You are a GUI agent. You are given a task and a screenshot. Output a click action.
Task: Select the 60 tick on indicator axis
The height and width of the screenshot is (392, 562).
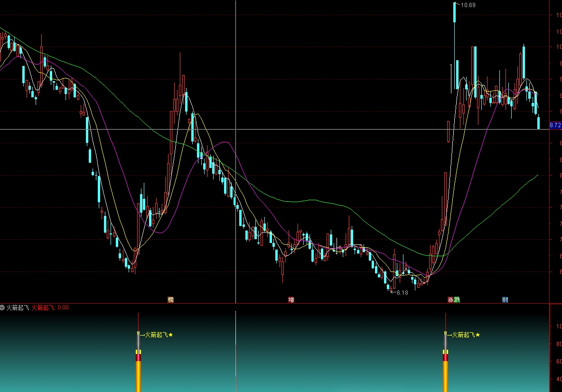559,361
